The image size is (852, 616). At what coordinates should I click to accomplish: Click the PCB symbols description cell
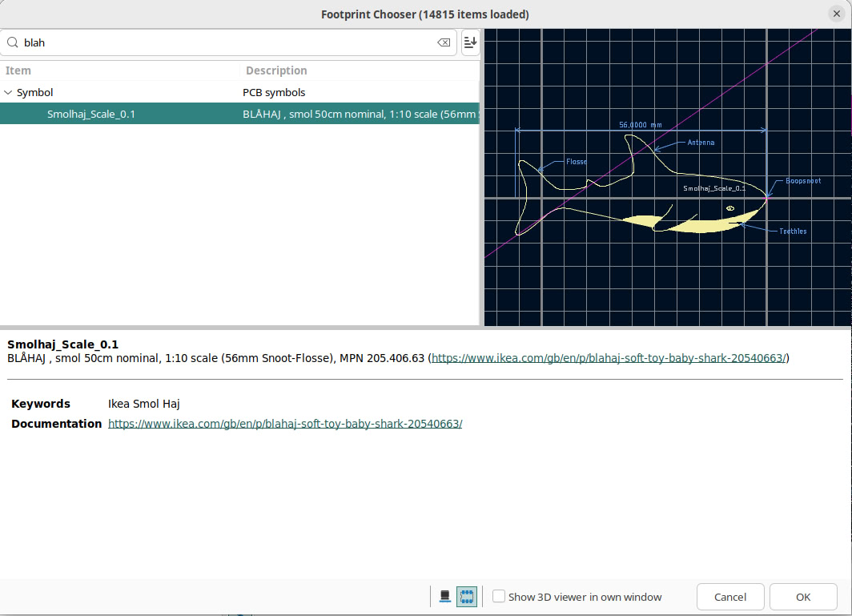[274, 92]
